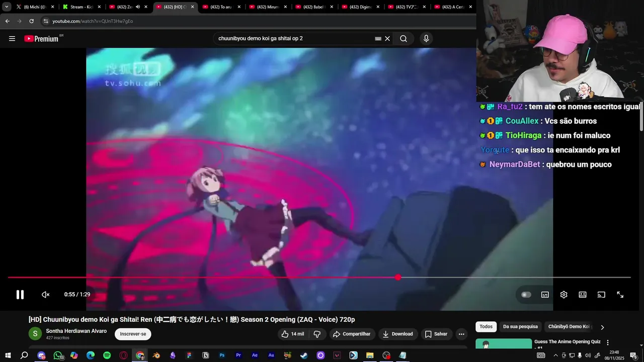Switch to the Stream - Kick tab
644x362 pixels.
[x=80, y=7]
